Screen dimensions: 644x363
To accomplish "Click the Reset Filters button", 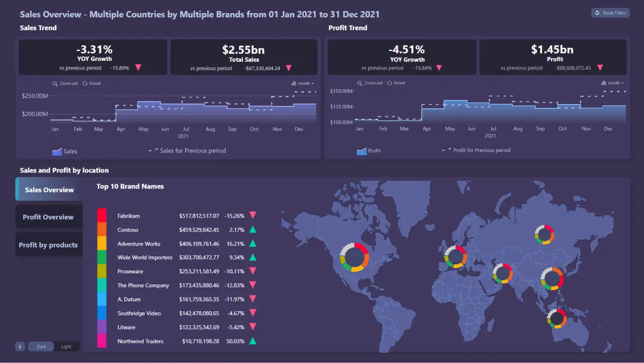I will pyautogui.click(x=610, y=13).
